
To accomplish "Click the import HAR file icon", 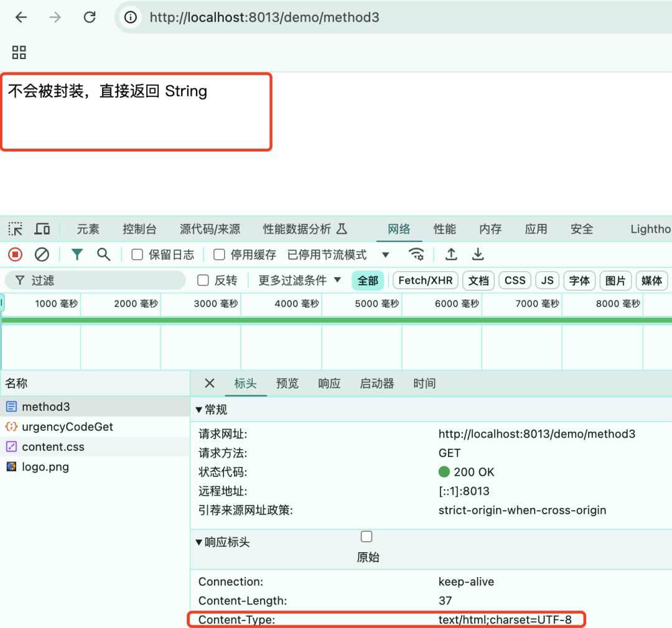I will click(450, 254).
